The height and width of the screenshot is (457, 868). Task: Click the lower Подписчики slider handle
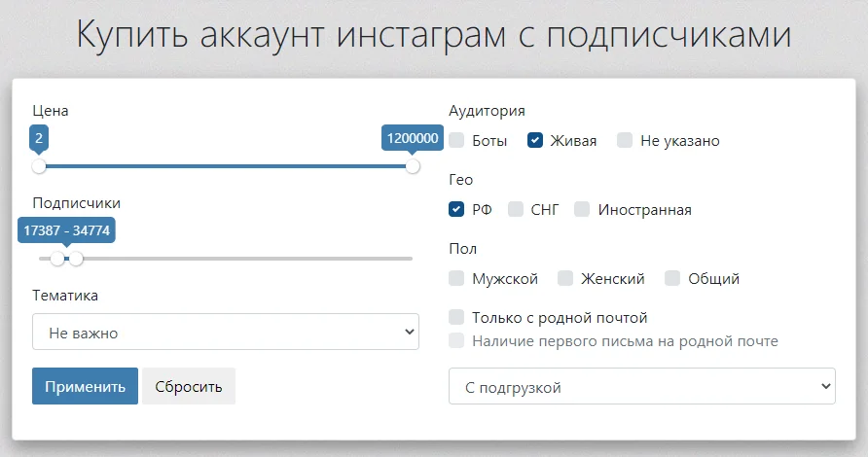pyautogui.click(x=57, y=259)
